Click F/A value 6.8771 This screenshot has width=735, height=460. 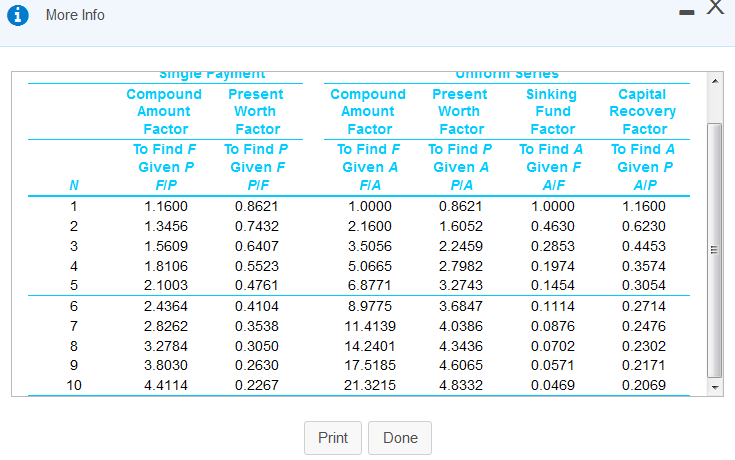click(x=370, y=285)
